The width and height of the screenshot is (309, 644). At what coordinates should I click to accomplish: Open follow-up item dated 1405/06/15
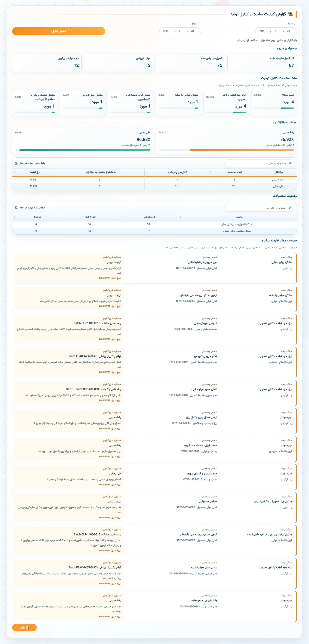coord(154,508)
